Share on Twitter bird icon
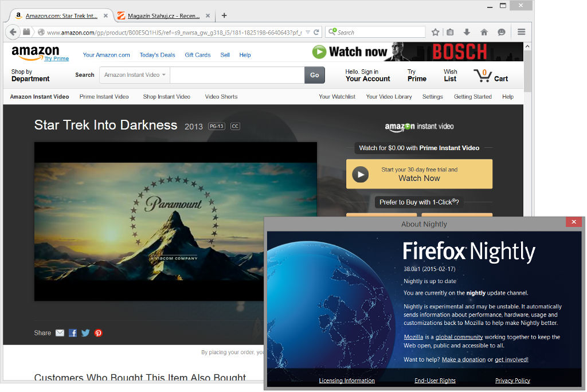Screen dimensions: 587x392 click(x=85, y=333)
